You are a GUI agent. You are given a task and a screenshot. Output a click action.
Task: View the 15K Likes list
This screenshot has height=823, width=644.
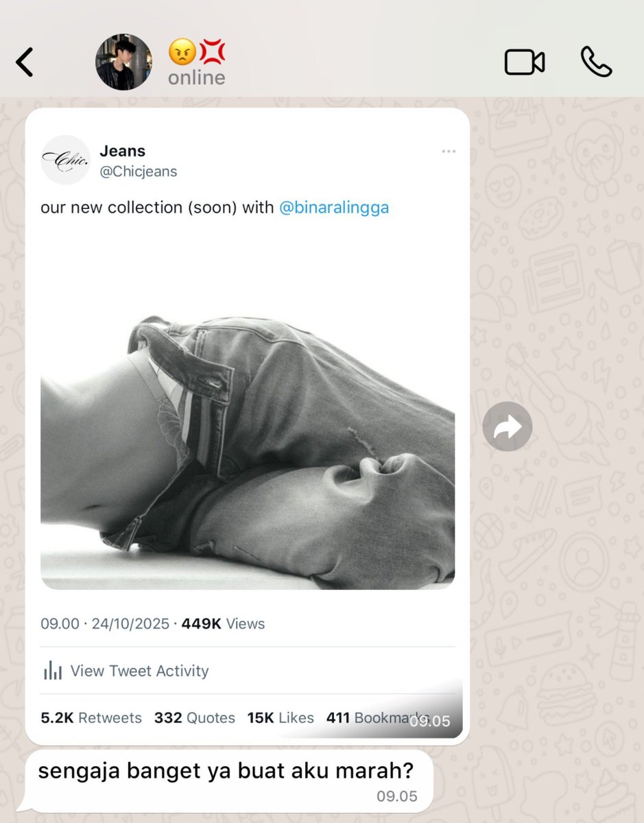pos(281,718)
